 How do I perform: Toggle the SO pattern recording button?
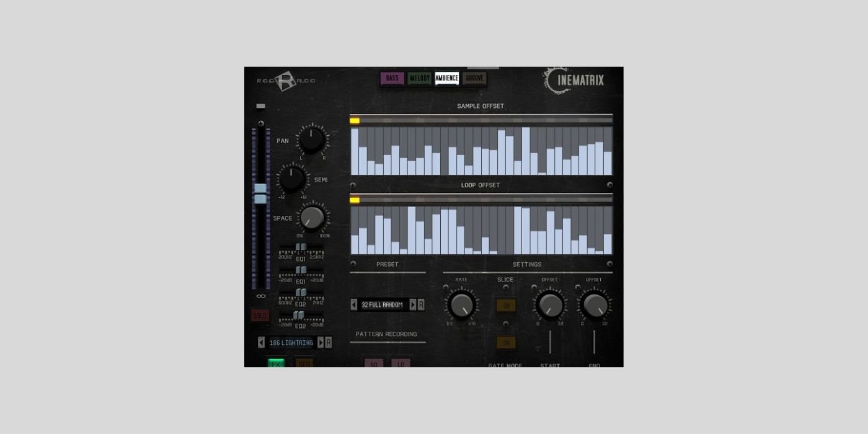click(x=374, y=363)
